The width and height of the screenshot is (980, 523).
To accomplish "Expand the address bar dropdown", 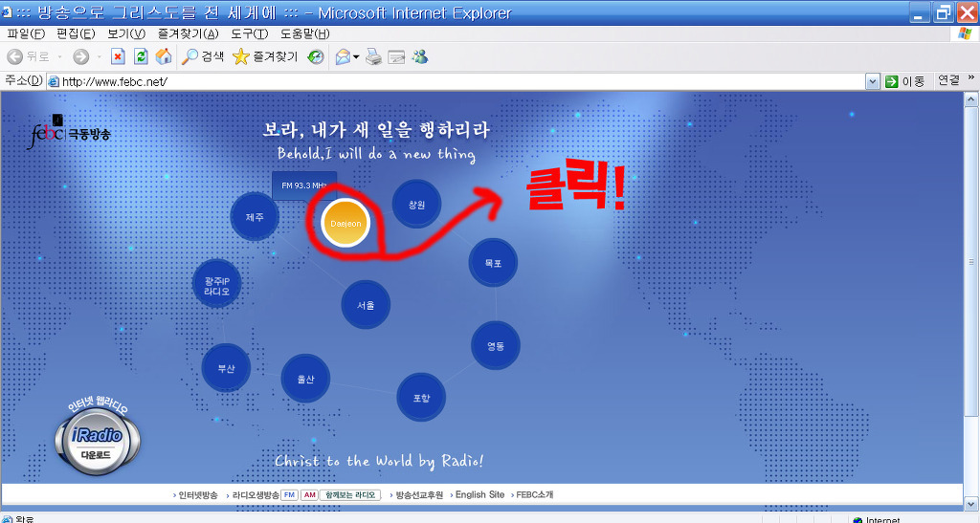I will coord(873,82).
